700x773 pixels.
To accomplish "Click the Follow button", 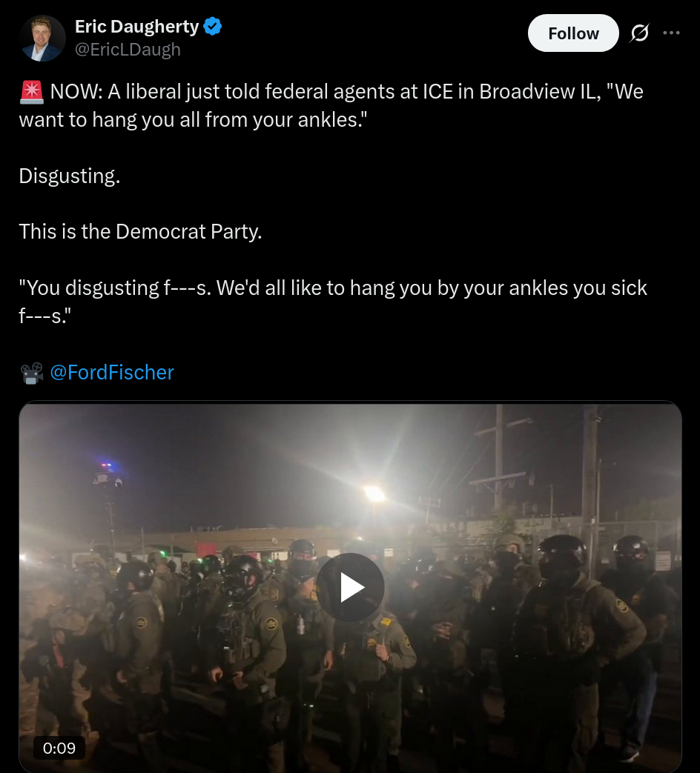I will click(x=573, y=33).
